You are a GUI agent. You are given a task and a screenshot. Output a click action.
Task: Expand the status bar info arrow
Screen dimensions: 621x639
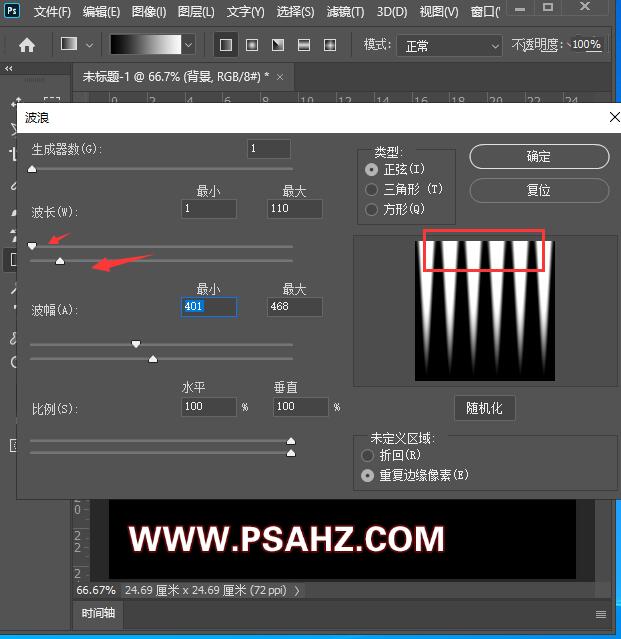297,591
